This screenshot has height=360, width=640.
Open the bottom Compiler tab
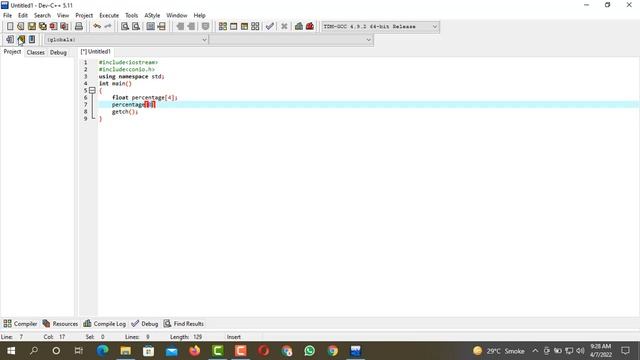point(20,324)
